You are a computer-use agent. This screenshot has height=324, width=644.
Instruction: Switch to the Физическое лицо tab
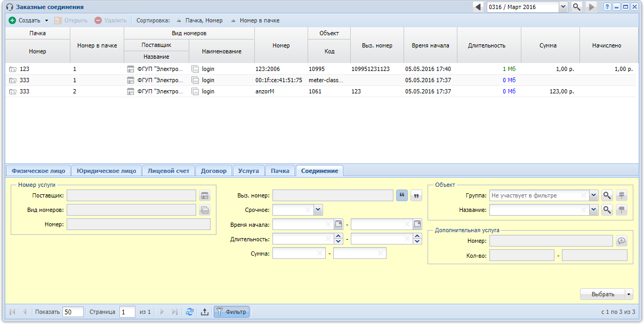(x=38, y=171)
